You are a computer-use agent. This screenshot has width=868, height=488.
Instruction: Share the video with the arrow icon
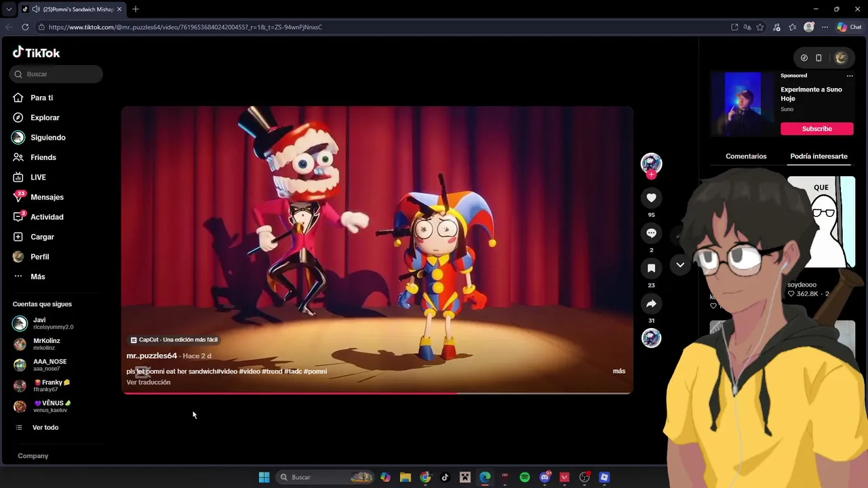pos(651,303)
